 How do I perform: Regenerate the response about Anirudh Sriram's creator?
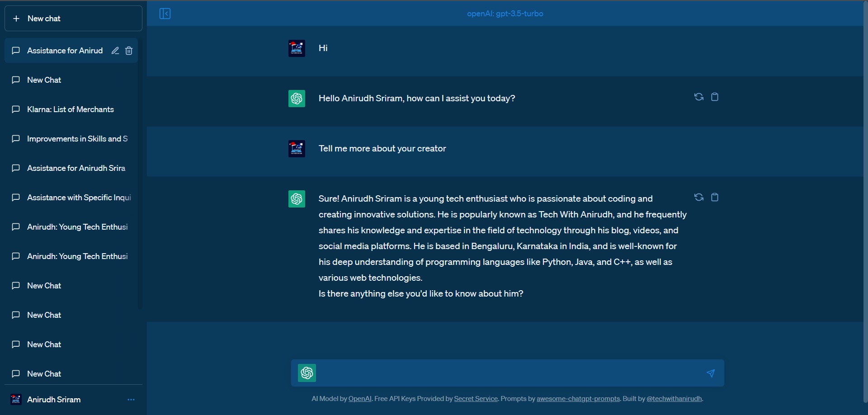pyautogui.click(x=698, y=197)
